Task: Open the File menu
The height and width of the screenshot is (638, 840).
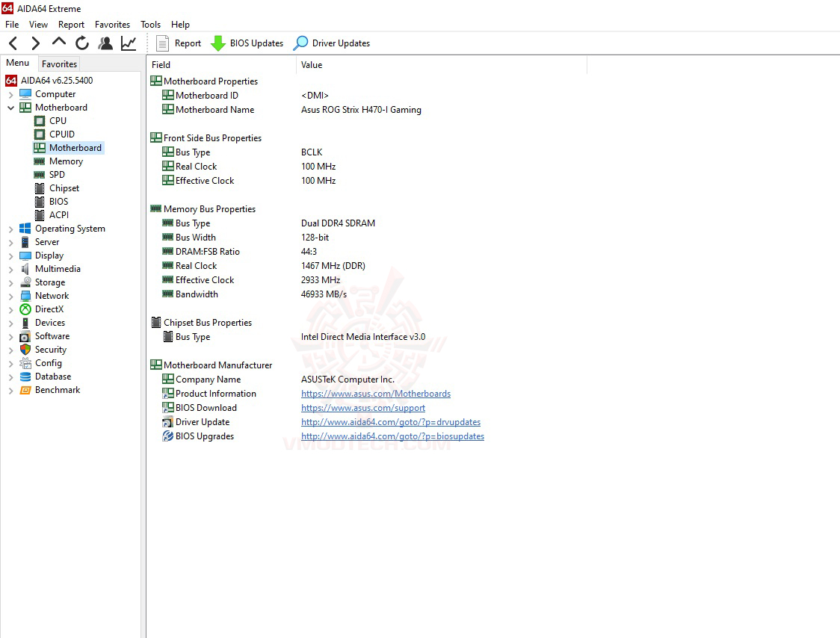Action: [12, 25]
